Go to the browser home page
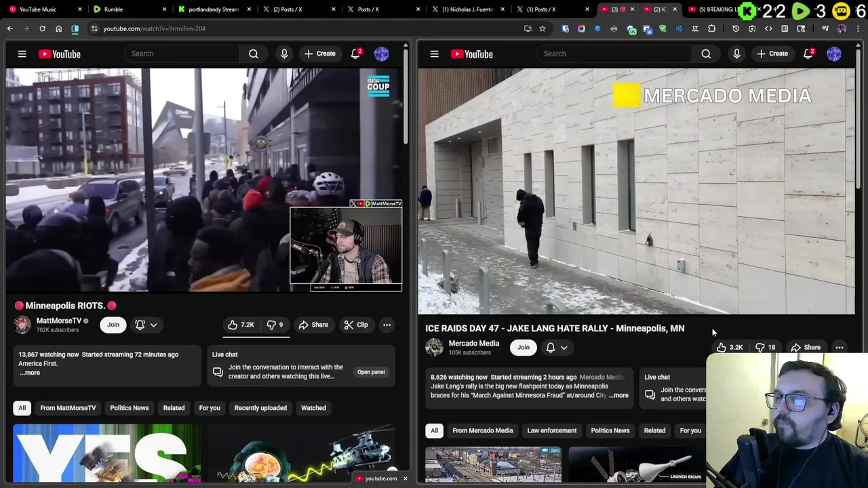The image size is (868, 488). [x=58, y=28]
